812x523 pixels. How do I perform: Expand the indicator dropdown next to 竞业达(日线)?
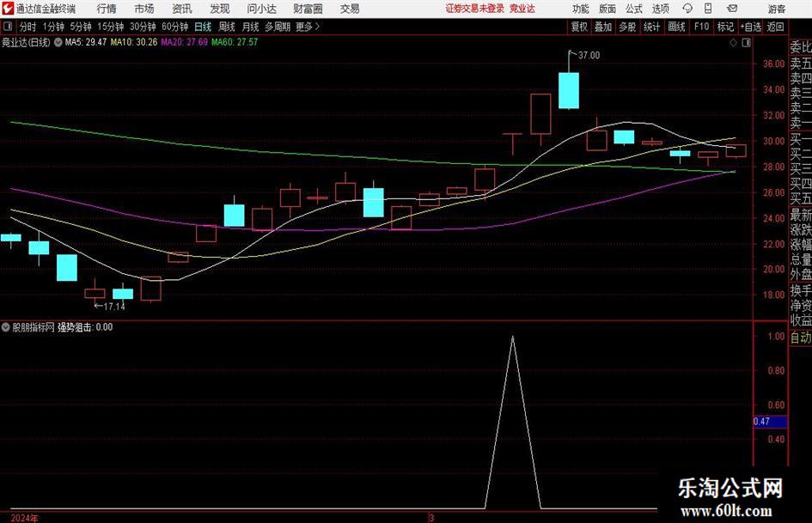pyautogui.click(x=58, y=42)
